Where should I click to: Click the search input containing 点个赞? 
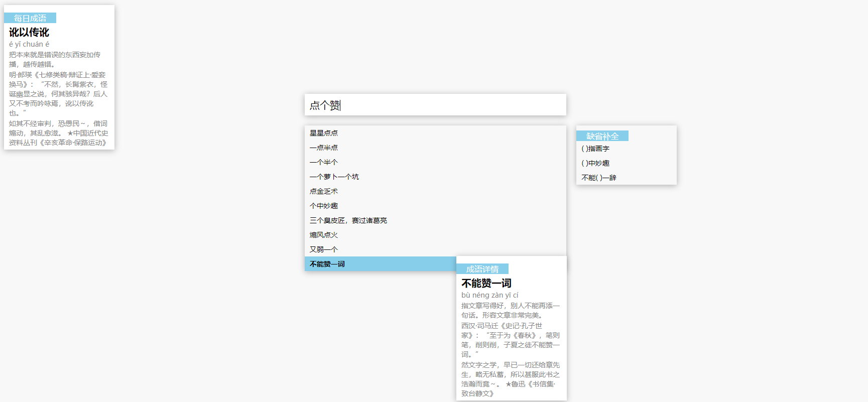pos(435,105)
